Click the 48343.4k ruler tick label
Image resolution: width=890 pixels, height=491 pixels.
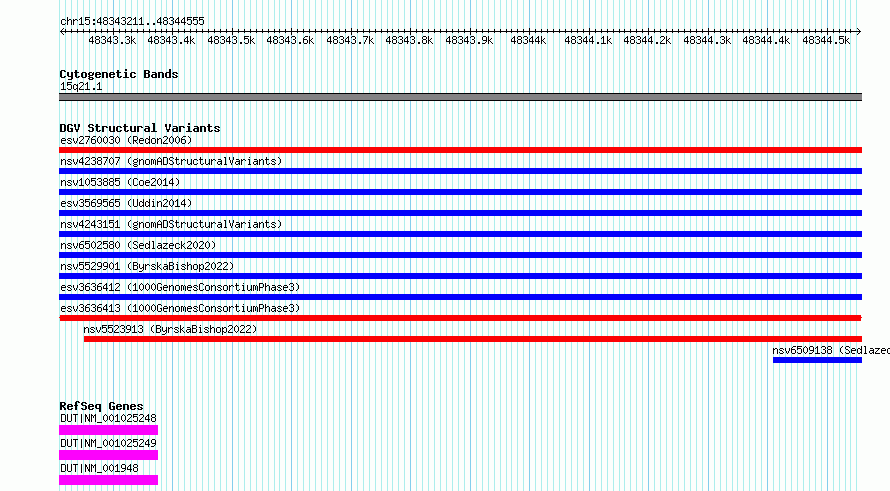coord(171,41)
